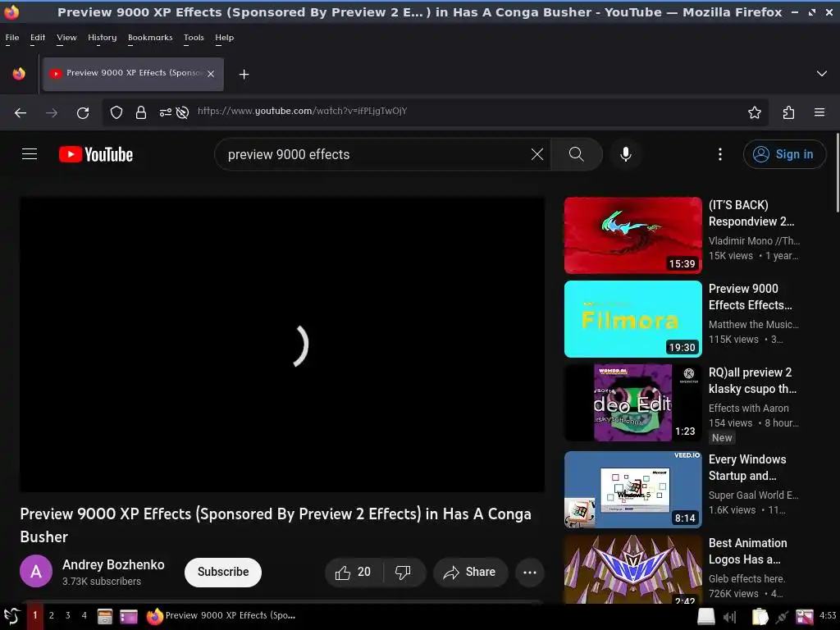The image size is (840, 630).
Task: Open the tracking protection shield icon
Action: pos(116,112)
